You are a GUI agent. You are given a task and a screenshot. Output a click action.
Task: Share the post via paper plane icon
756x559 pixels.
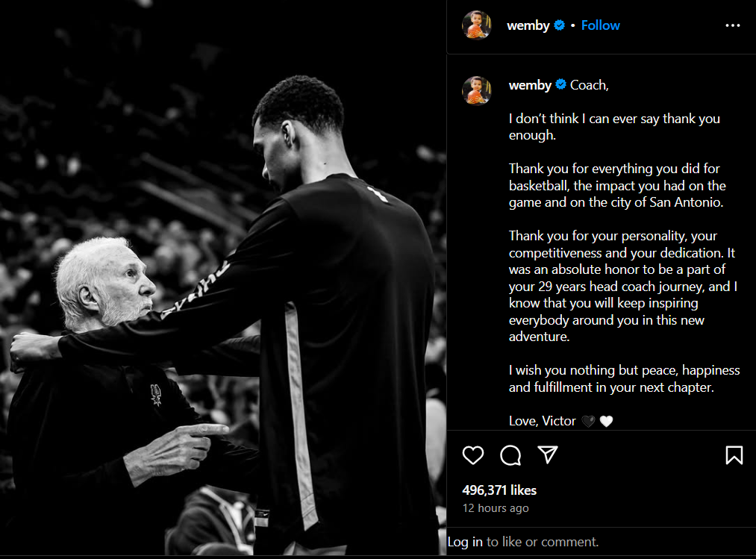[x=548, y=455]
